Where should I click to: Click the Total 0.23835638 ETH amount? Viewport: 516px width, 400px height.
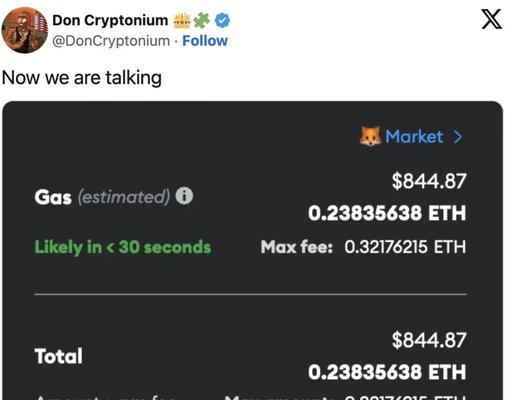pos(387,372)
